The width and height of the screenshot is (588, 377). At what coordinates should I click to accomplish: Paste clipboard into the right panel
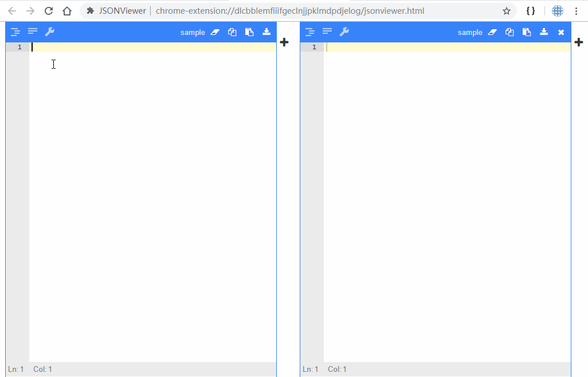[x=527, y=32]
